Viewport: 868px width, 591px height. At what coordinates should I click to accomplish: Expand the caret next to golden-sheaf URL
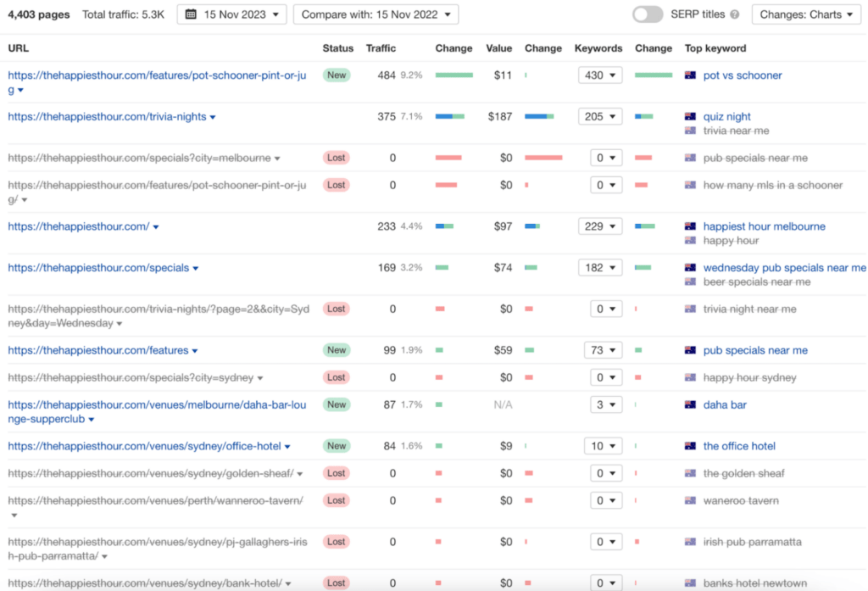300,474
